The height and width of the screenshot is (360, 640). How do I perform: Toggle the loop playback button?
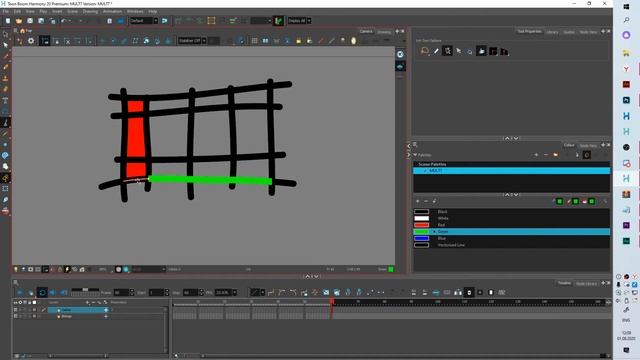point(42,292)
